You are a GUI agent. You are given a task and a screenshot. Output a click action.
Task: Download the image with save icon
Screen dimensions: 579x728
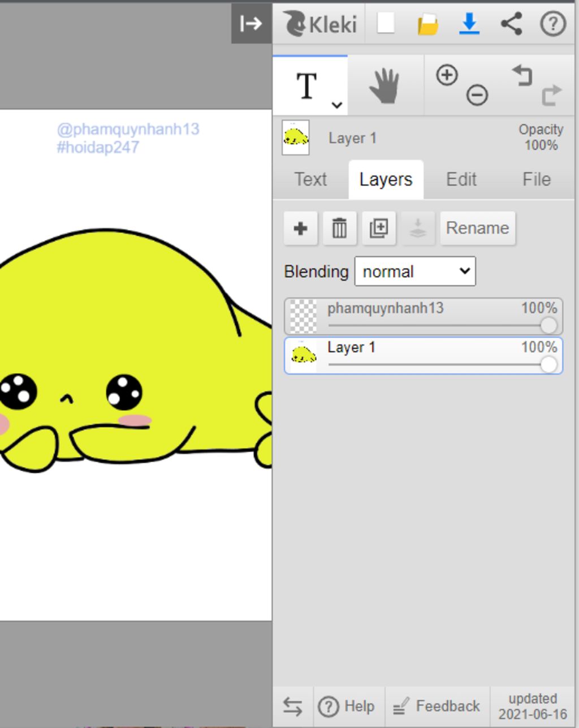point(469,24)
